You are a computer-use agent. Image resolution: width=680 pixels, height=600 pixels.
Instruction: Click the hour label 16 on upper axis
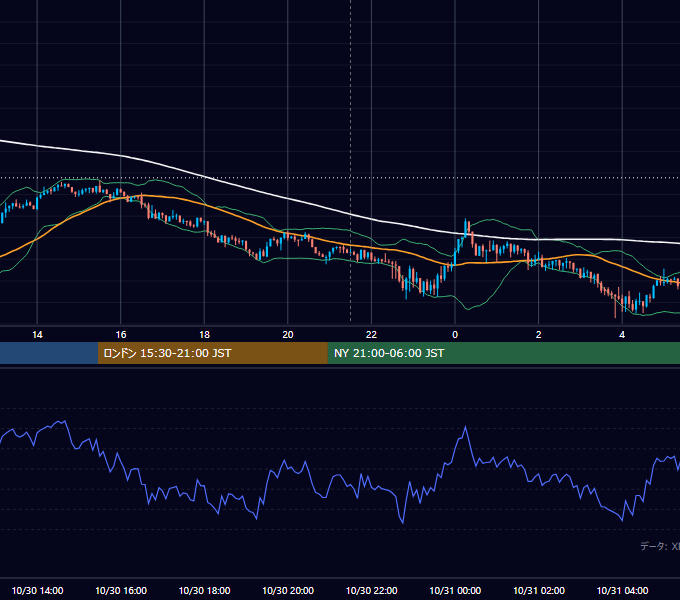(121, 335)
